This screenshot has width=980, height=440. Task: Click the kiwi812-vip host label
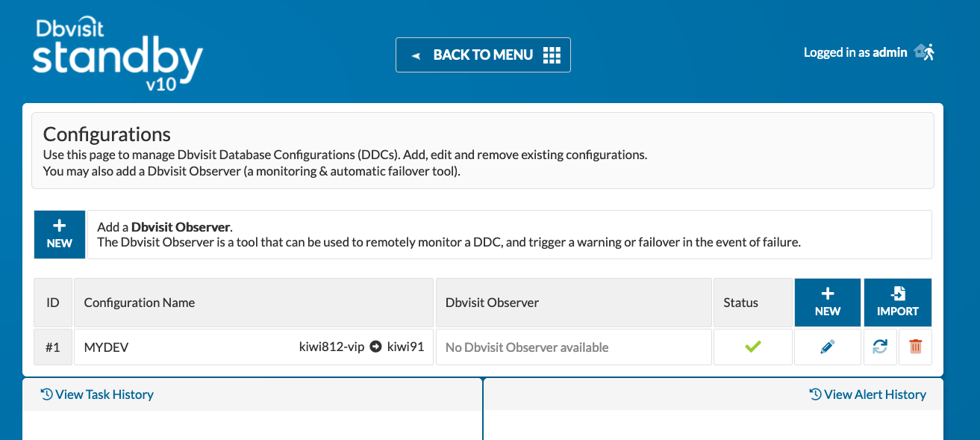(x=331, y=347)
